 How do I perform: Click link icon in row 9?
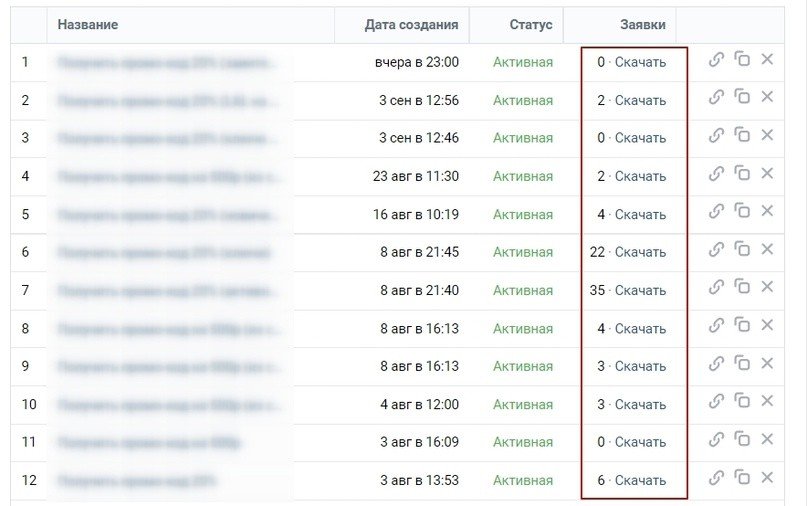click(716, 364)
